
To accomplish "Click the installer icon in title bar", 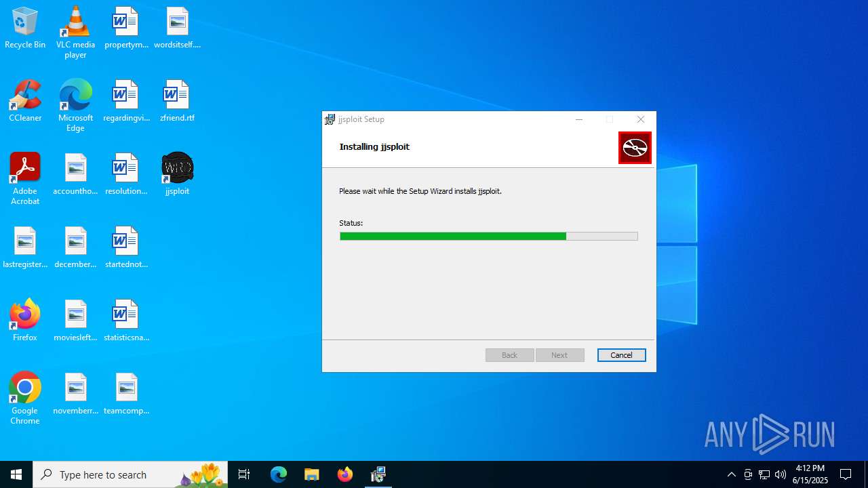I will 330,119.
